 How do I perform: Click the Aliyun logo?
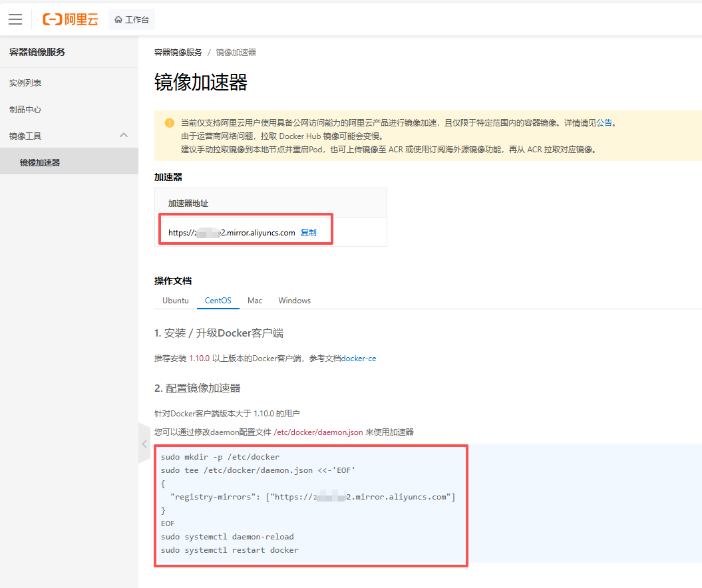pos(71,19)
